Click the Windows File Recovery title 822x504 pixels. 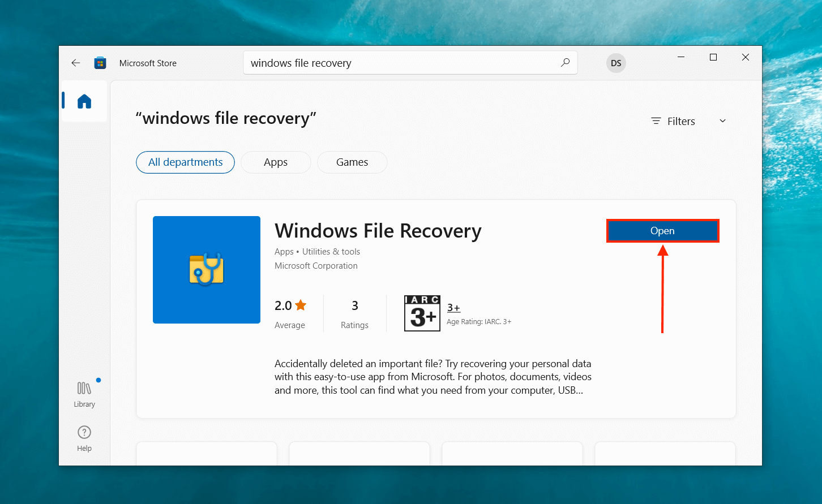(x=378, y=231)
